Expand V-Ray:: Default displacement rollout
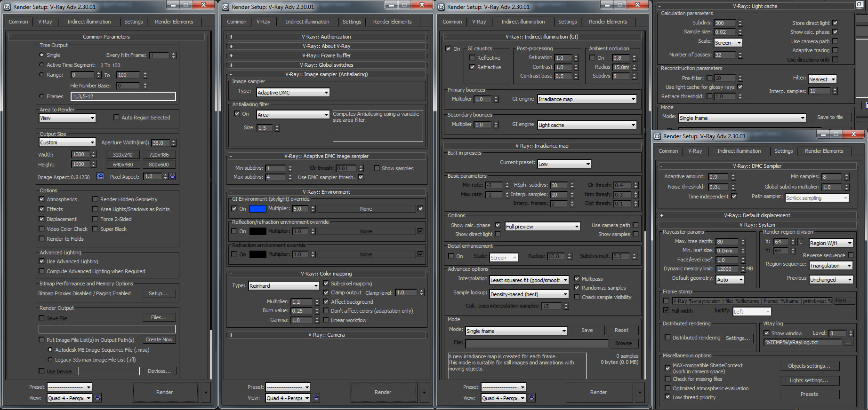 [x=757, y=215]
